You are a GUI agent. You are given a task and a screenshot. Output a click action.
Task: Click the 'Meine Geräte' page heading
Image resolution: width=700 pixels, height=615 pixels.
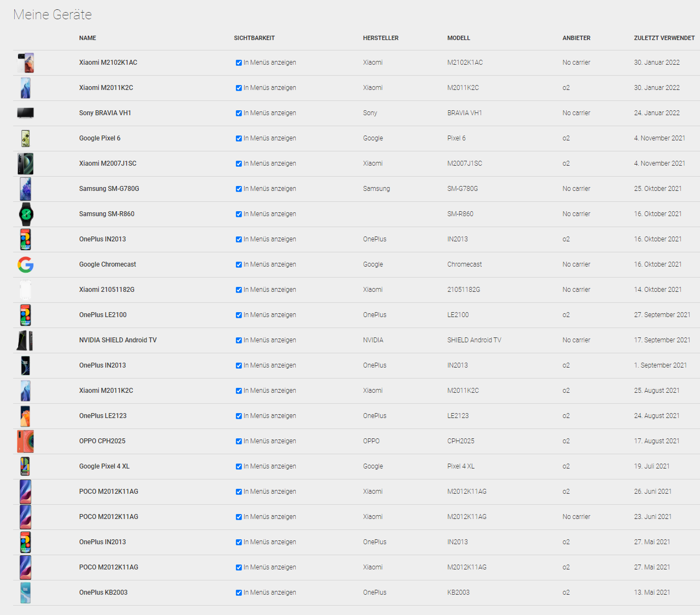coord(53,15)
